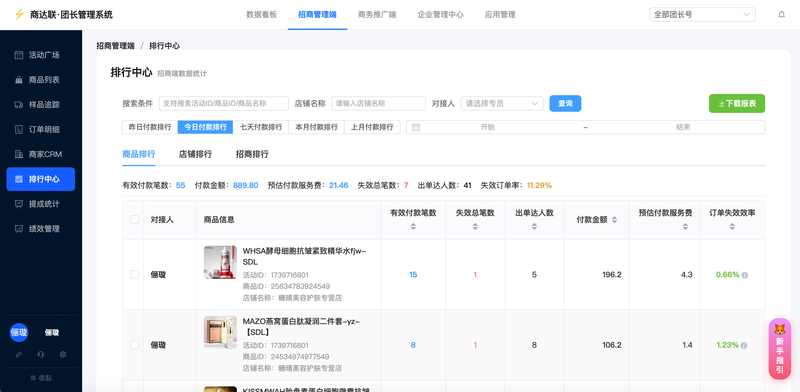This screenshot has width=800, height=392.
Task: Open 提成统计 via its sidebar icon
Action: click(19, 204)
